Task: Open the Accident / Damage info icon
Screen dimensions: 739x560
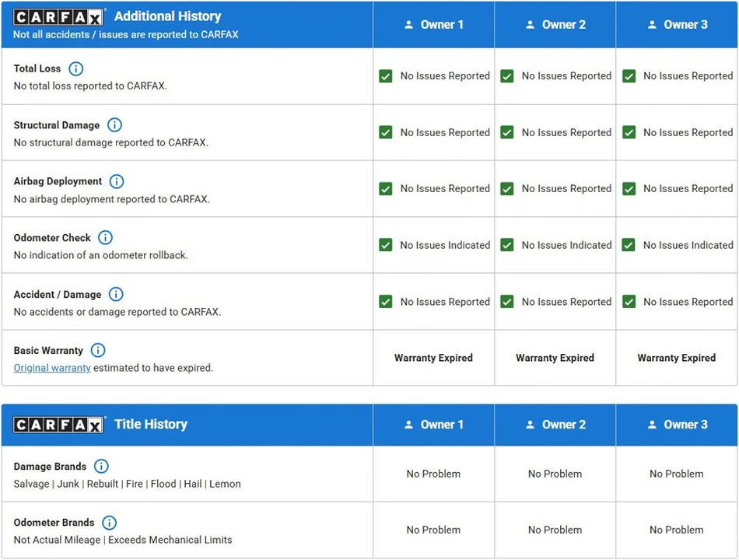Action: [116, 294]
